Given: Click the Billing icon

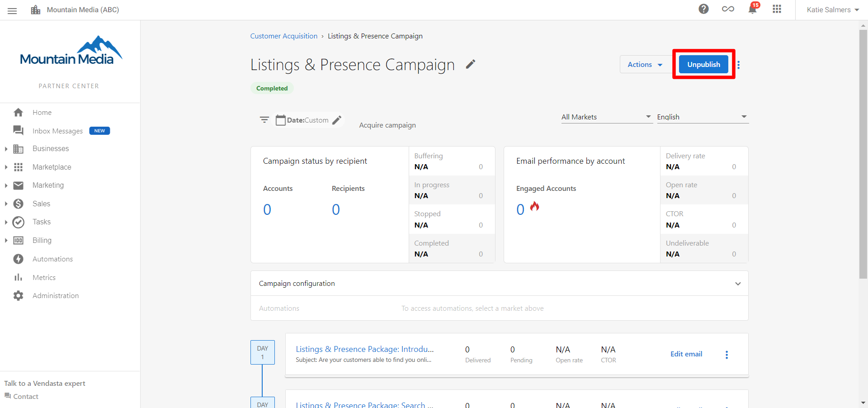Looking at the screenshot, I should (18, 241).
